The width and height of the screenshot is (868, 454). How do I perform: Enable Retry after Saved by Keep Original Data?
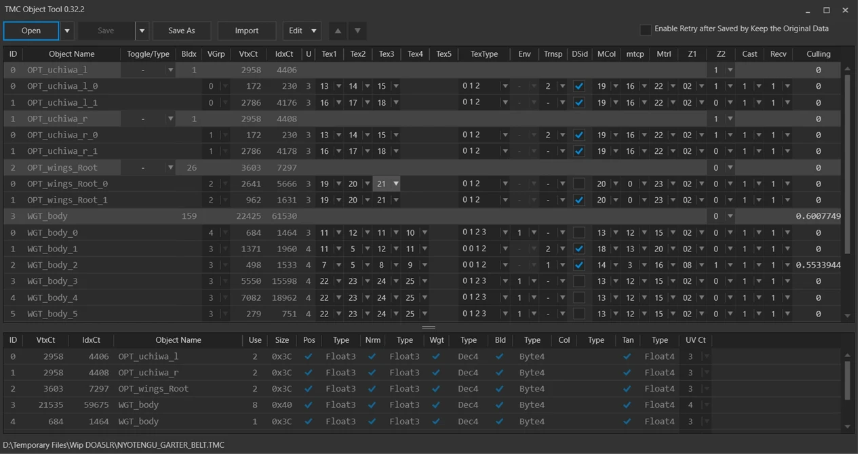click(646, 29)
